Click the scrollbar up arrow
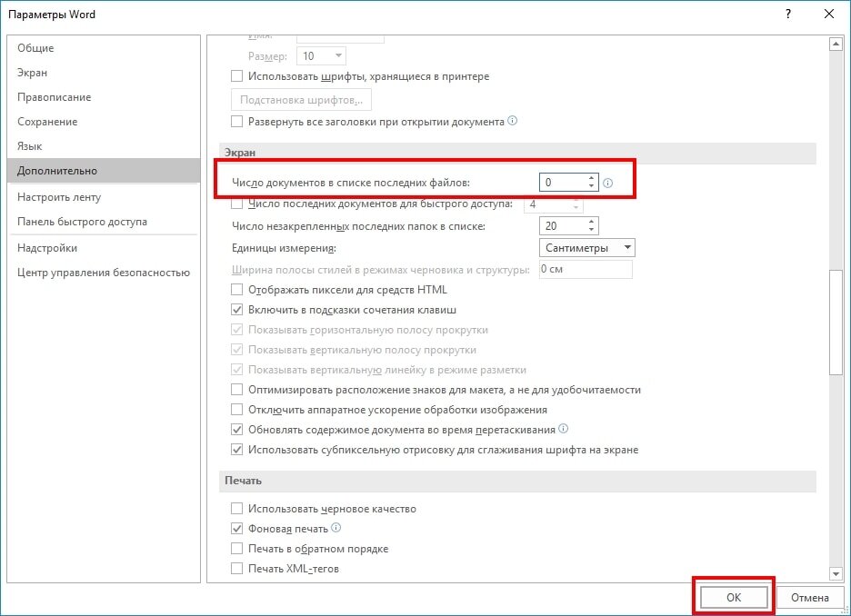851x616 pixels. (836, 45)
